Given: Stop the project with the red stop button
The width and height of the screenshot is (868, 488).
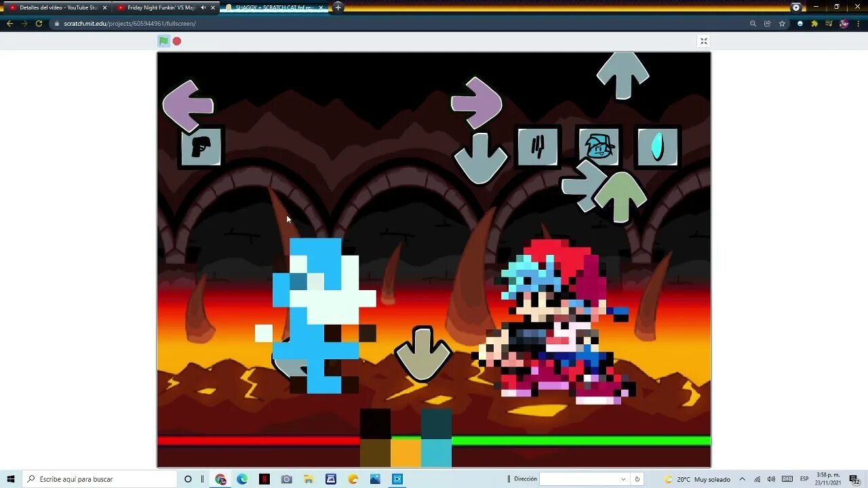Looking at the screenshot, I should tap(177, 41).
